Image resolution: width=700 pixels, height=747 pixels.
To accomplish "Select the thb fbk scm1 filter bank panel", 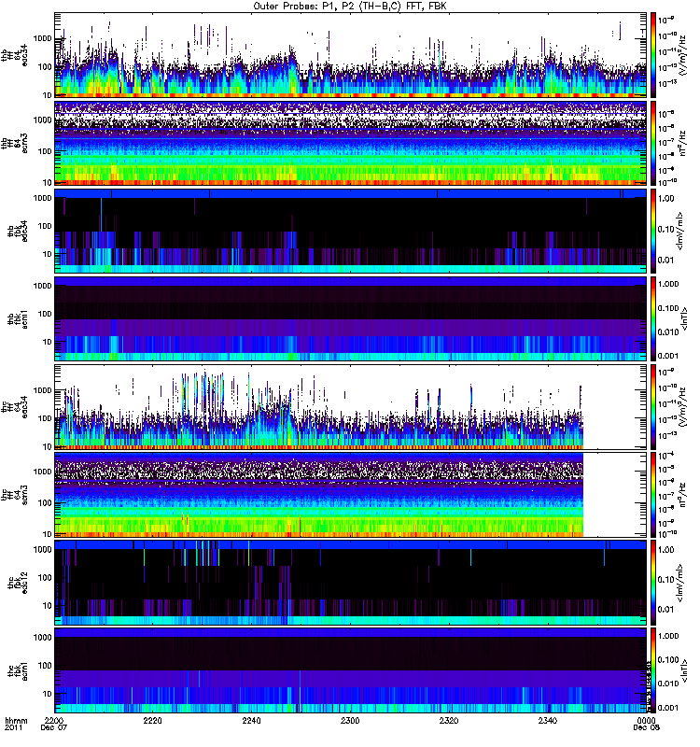I will 351,318.
